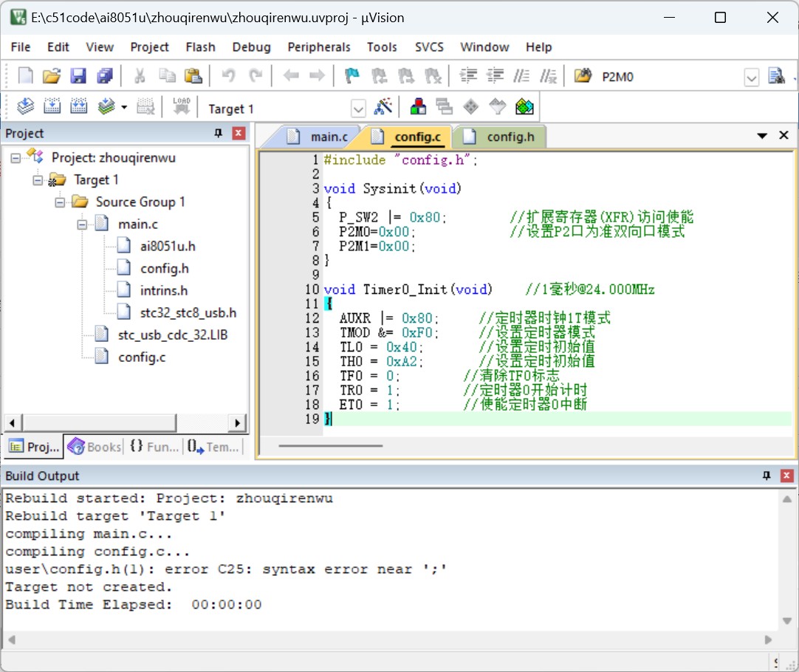
Task: Select stc_usb_cdc_32.LIB in project tree
Action: click(x=173, y=335)
